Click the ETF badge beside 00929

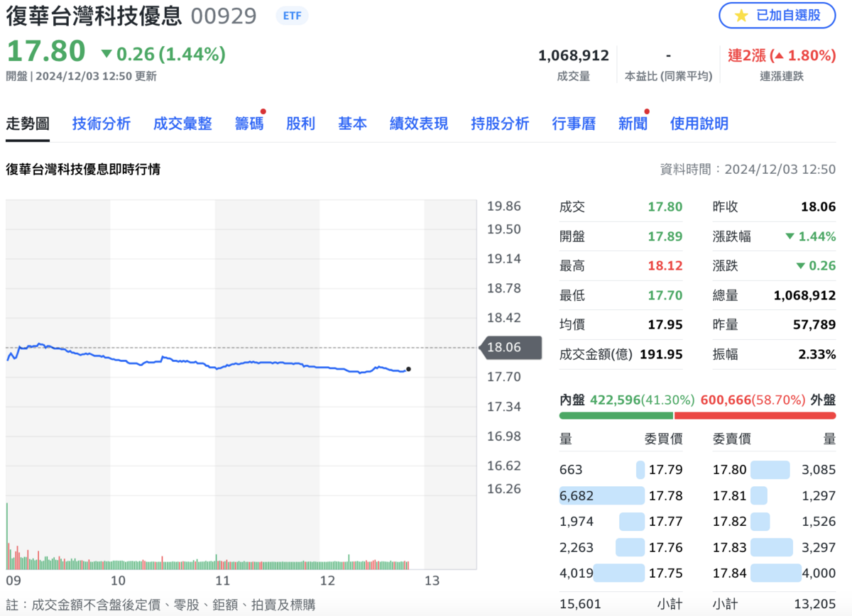point(291,16)
